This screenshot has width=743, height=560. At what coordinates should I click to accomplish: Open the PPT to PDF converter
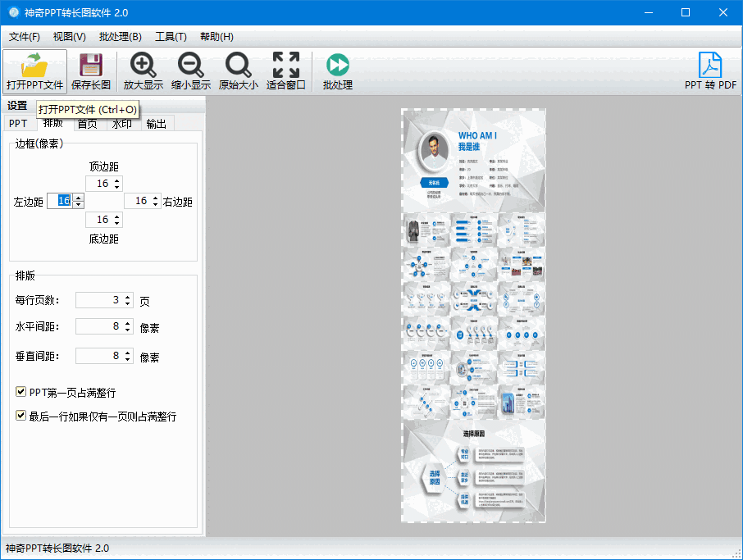pos(710,65)
